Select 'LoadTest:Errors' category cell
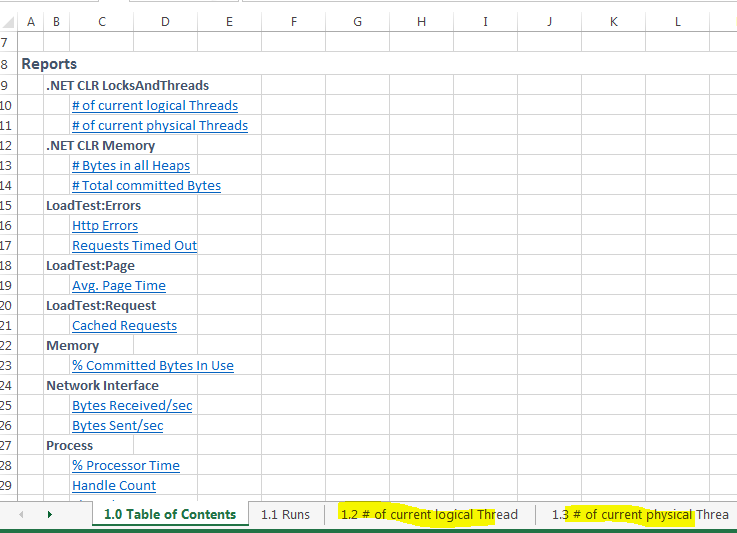The height and width of the screenshot is (533, 737). [93, 205]
